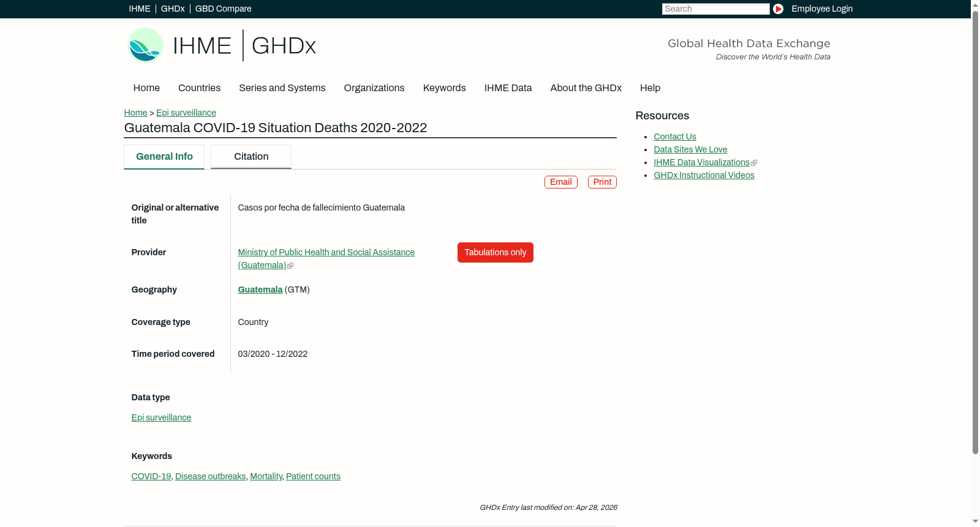Click the page title Guatemala COVID-19 Situation Deaths
Screen dimensions: 980x527
276,128
